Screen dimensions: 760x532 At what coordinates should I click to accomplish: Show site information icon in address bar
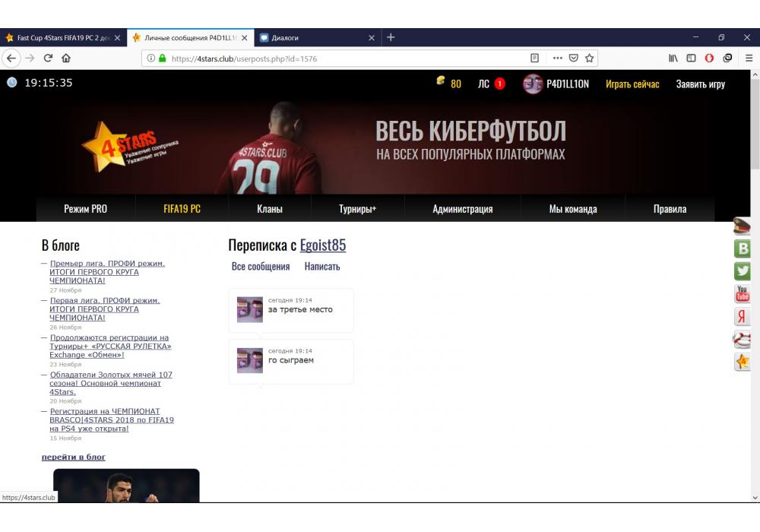tap(150, 59)
